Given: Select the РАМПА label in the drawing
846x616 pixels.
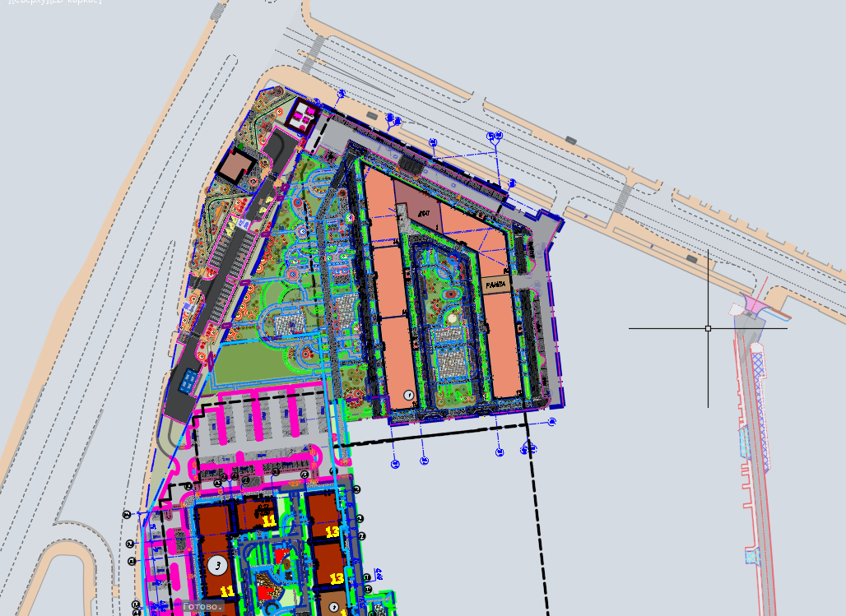Looking at the screenshot, I should [x=496, y=285].
